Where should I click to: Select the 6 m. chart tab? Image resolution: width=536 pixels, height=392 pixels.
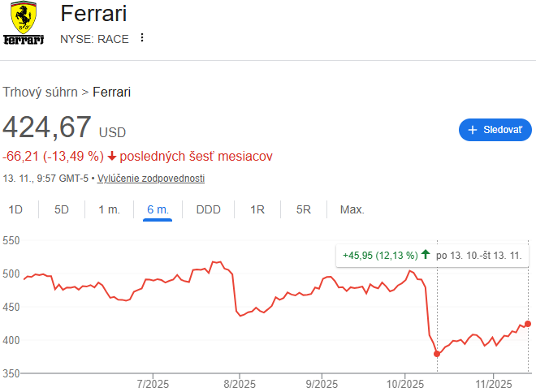[x=158, y=209]
